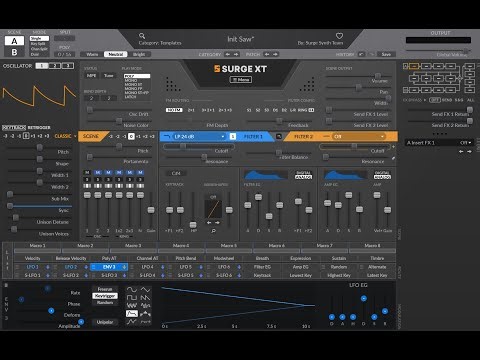
Task: Open LFO 2 modulator arrow menu
Action: pyautogui.click(x=86, y=267)
